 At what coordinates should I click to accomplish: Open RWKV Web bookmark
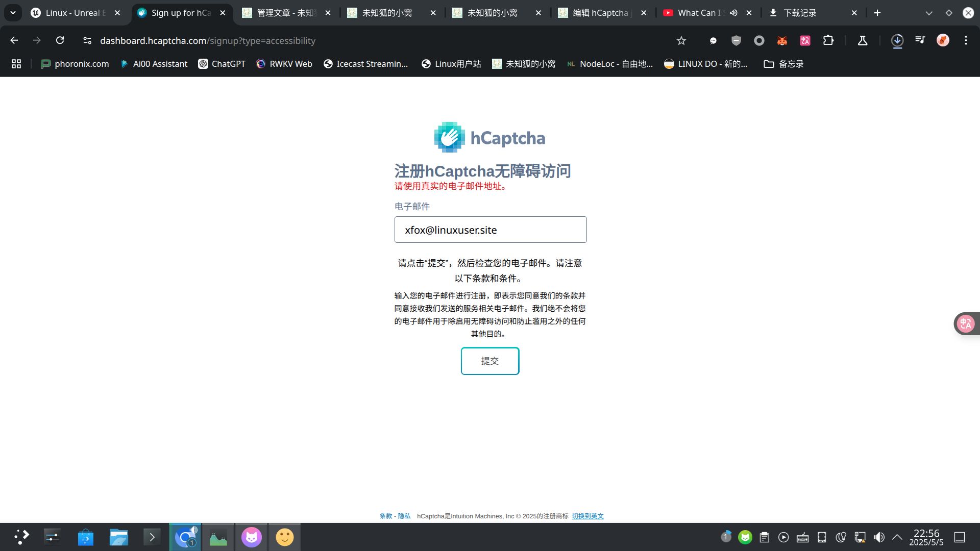tap(284, 64)
